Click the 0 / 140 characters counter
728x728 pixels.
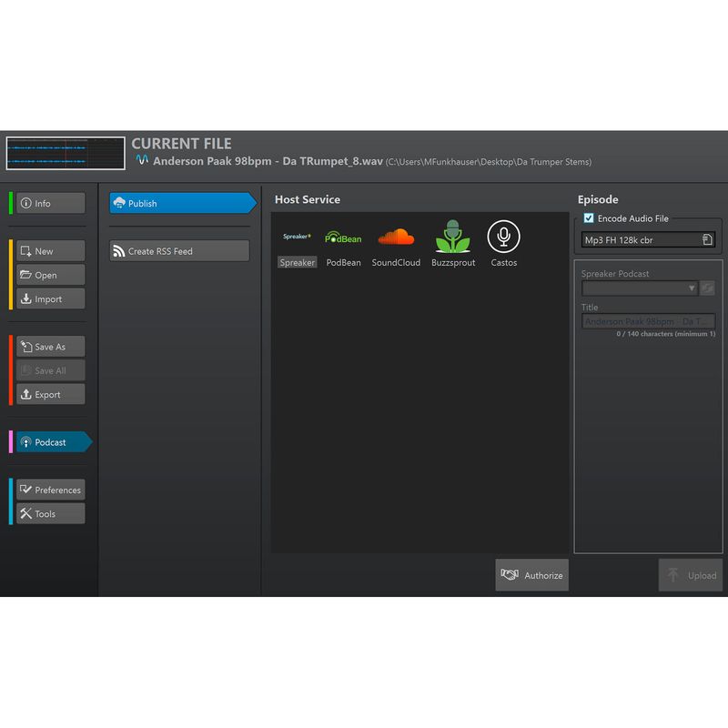[666, 334]
